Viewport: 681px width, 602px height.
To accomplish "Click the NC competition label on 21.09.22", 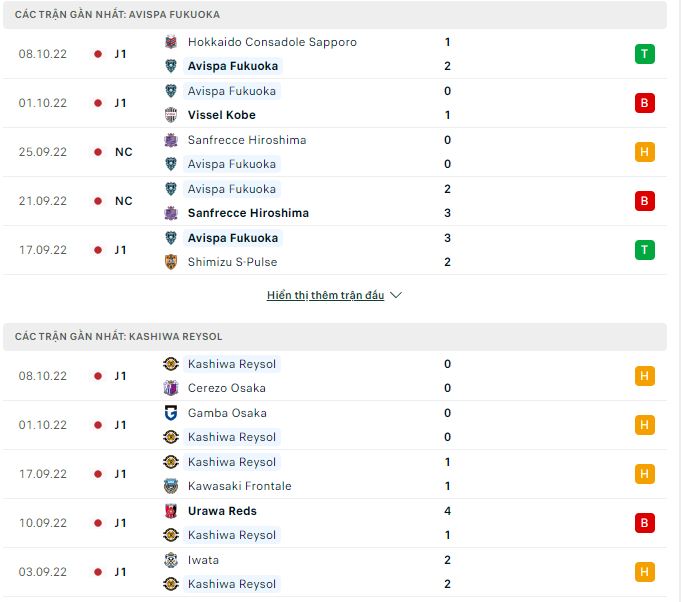I will click(x=124, y=201).
